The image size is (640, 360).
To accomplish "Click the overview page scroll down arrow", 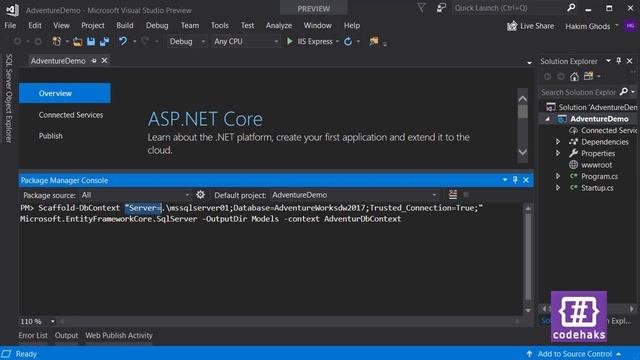I will tap(523, 152).
